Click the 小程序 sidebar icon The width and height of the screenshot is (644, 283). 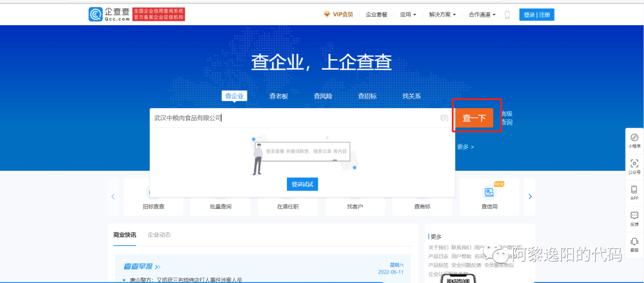[x=634, y=141]
